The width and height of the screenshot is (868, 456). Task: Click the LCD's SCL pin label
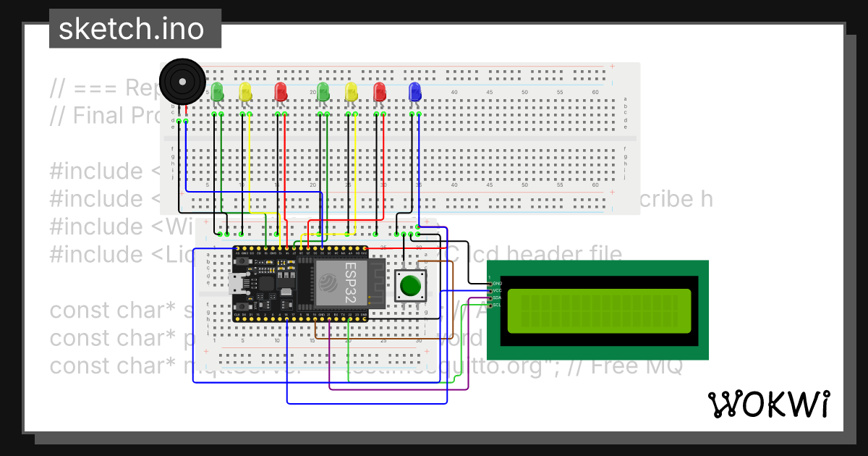(498, 305)
